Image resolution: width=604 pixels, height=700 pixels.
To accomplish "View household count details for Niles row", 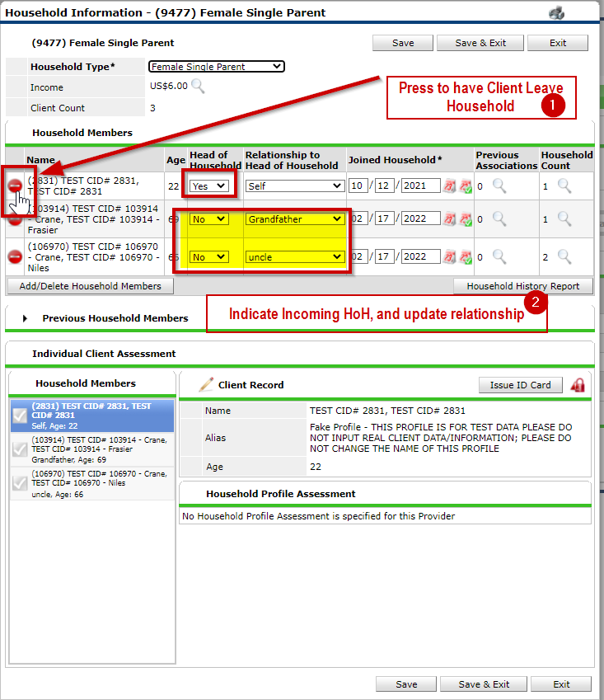I will click(564, 256).
